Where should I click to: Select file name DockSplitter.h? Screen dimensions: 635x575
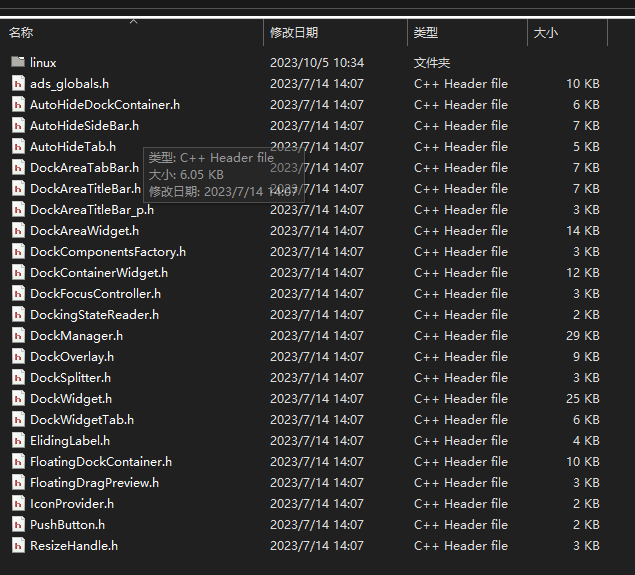click(x=70, y=378)
